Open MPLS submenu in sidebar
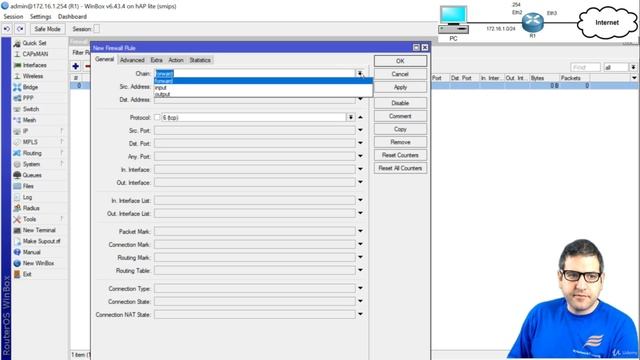Screen dimensions: 640x360 coord(30,142)
